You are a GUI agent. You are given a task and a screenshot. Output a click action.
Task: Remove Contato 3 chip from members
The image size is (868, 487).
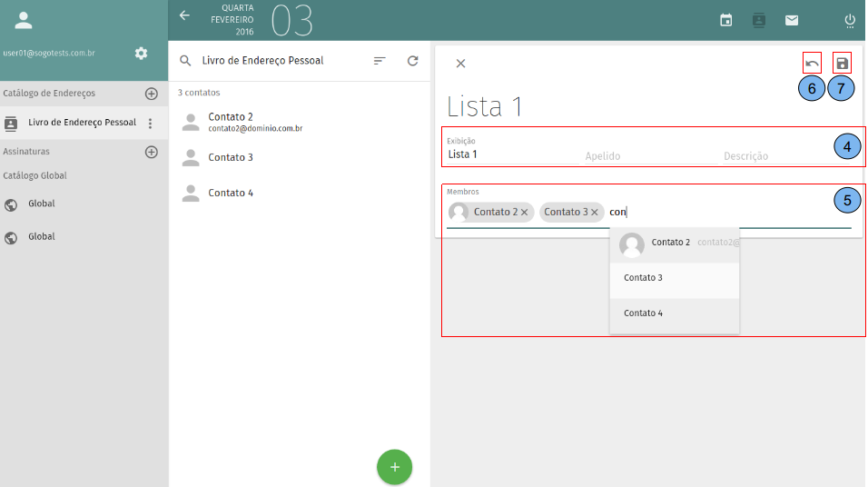pos(595,213)
